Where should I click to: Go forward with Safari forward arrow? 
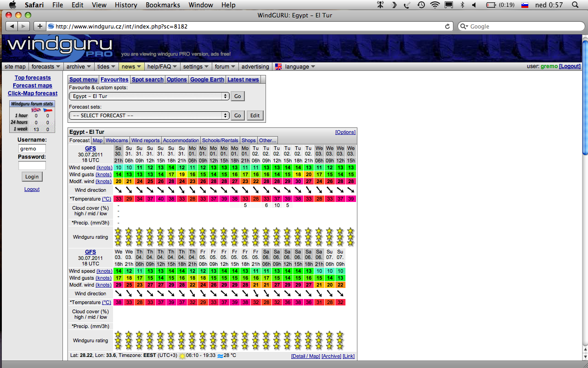pyautogui.click(x=24, y=26)
